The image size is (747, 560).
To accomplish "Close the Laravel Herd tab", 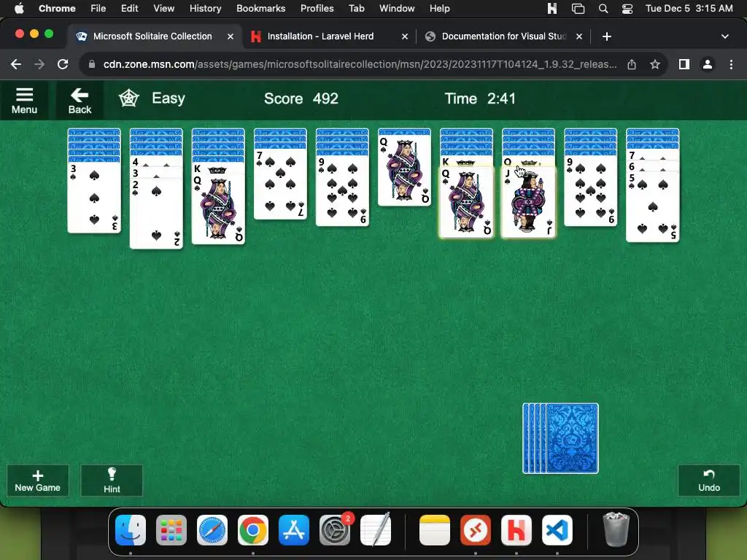I will pyautogui.click(x=404, y=36).
